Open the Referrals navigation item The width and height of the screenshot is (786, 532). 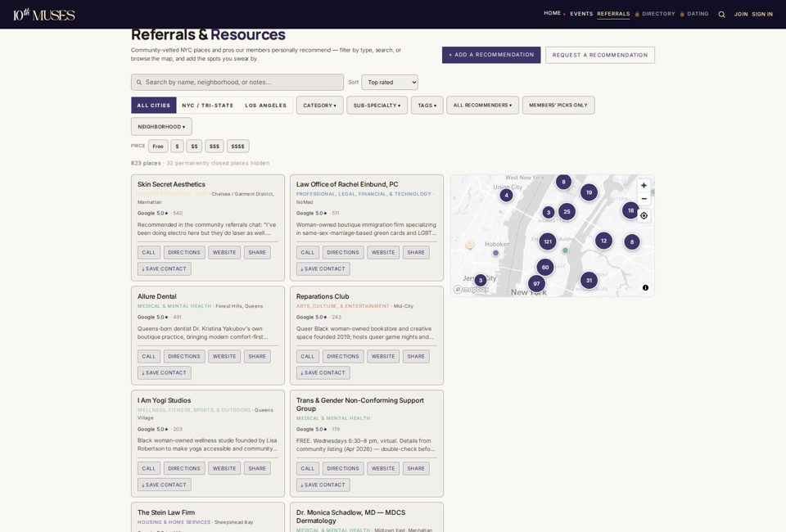[613, 14]
